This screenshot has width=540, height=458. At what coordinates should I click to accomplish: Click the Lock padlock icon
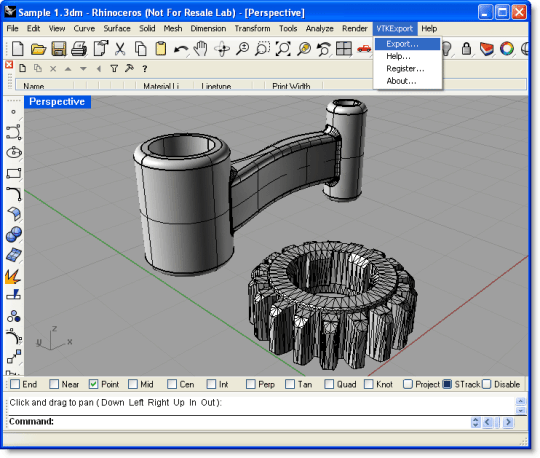[x=466, y=49]
